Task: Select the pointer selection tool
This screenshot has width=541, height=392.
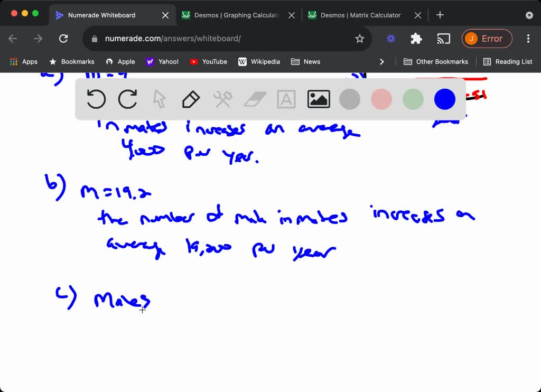Action: click(x=159, y=99)
